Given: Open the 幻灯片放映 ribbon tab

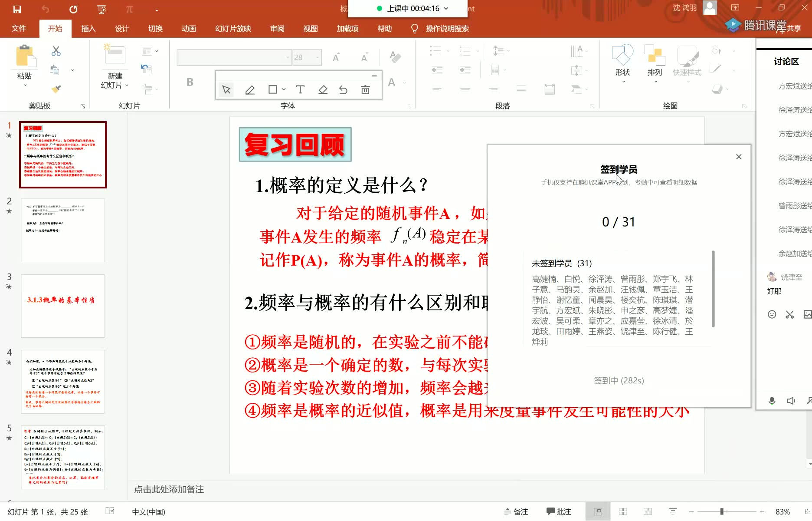Looking at the screenshot, I should click(232, 28).
